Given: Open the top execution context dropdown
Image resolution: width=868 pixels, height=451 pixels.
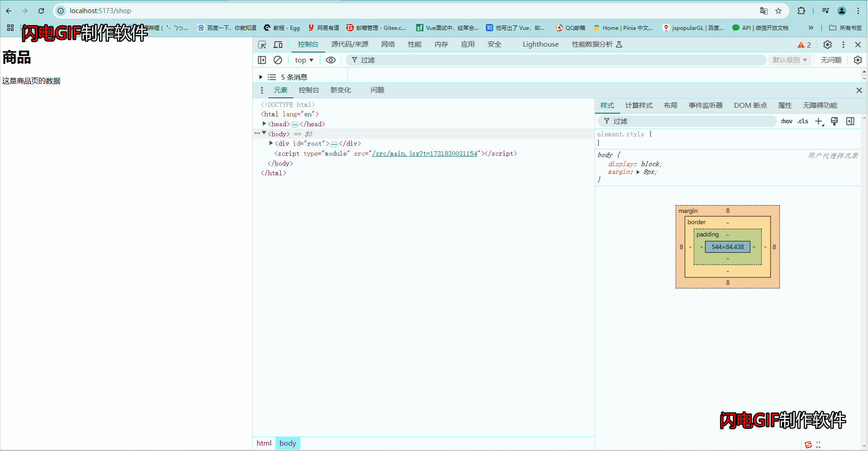Looking at the screenshot, I should 303,60.
